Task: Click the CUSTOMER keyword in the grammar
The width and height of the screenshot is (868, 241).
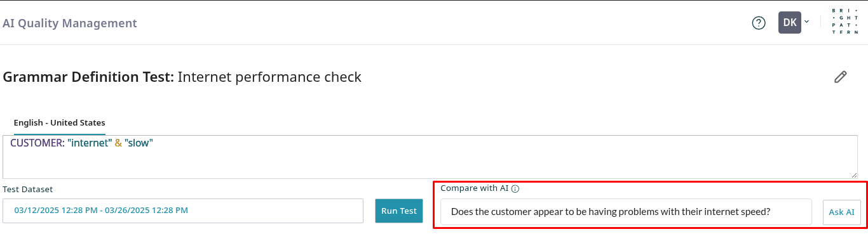Action: click(x=37, y=143)
